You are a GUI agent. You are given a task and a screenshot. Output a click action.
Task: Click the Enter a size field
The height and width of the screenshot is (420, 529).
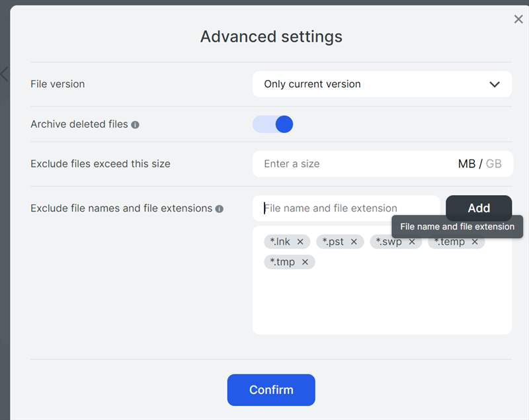tap(351, 163)
